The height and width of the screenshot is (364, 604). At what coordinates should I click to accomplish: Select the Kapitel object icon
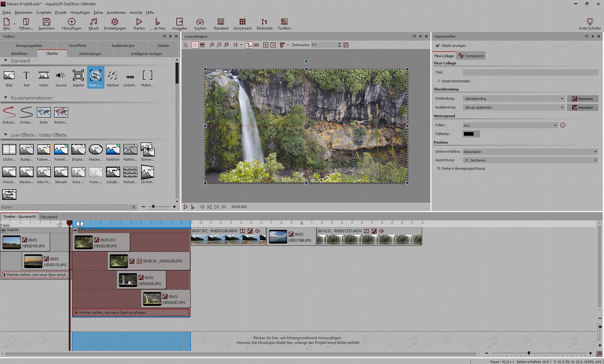tap(78, 76)
